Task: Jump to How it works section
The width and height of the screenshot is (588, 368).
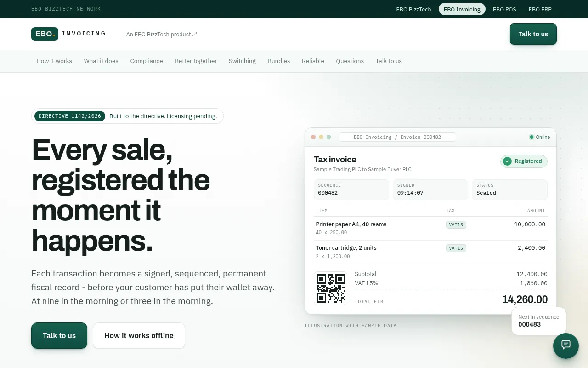Action: click(54, 61)
